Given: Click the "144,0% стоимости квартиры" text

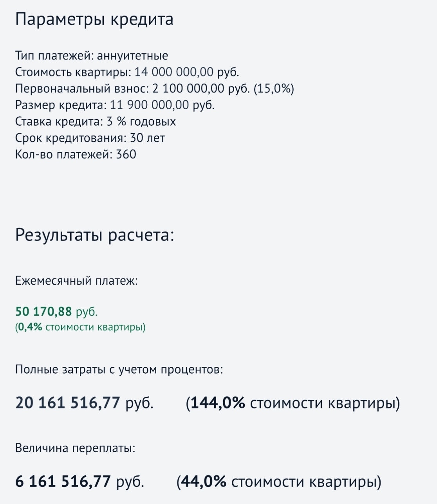Looking at the screenshot, I should tap(293, 403).
